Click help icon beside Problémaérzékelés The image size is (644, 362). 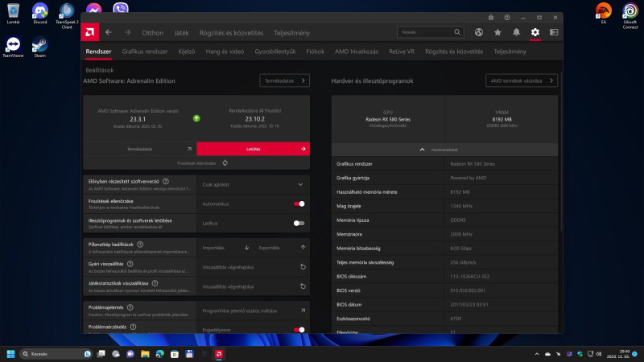133,327
